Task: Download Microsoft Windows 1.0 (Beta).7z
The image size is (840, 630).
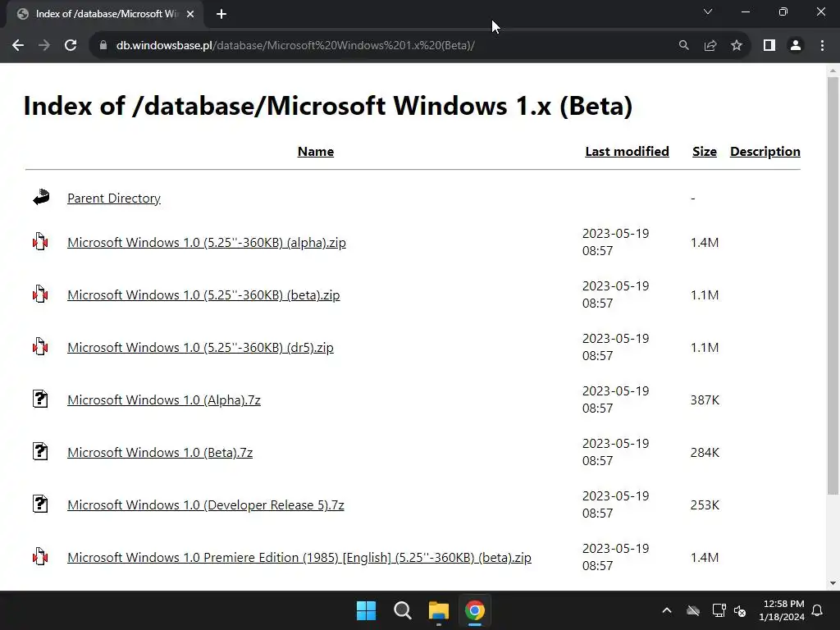Action: [x=160, y=453]
